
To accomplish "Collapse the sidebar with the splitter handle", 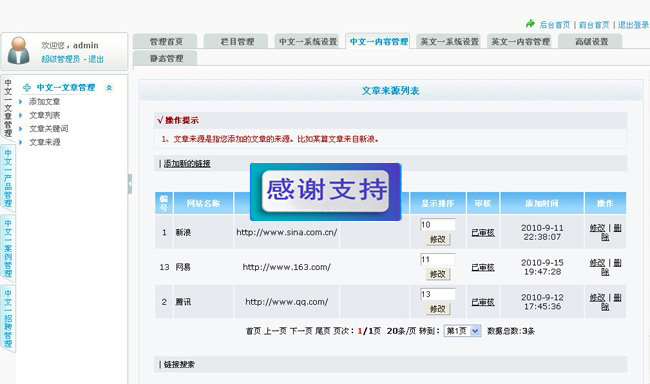I will [130, 184].
